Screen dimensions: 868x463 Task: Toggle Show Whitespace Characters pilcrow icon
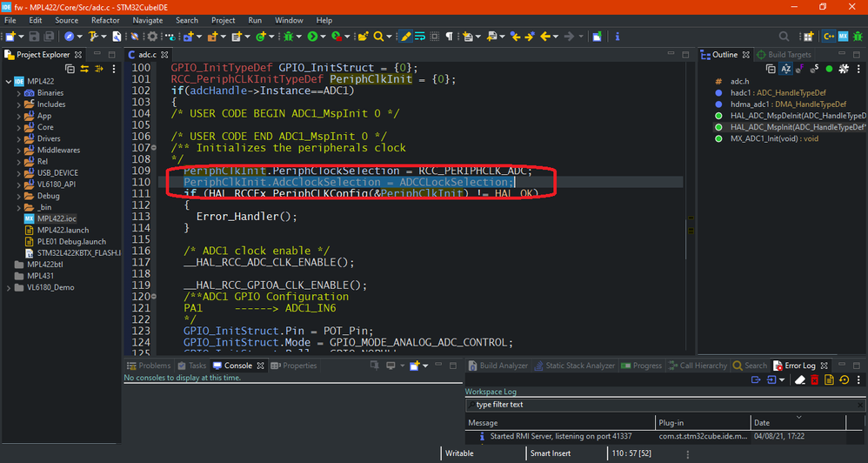449,37
